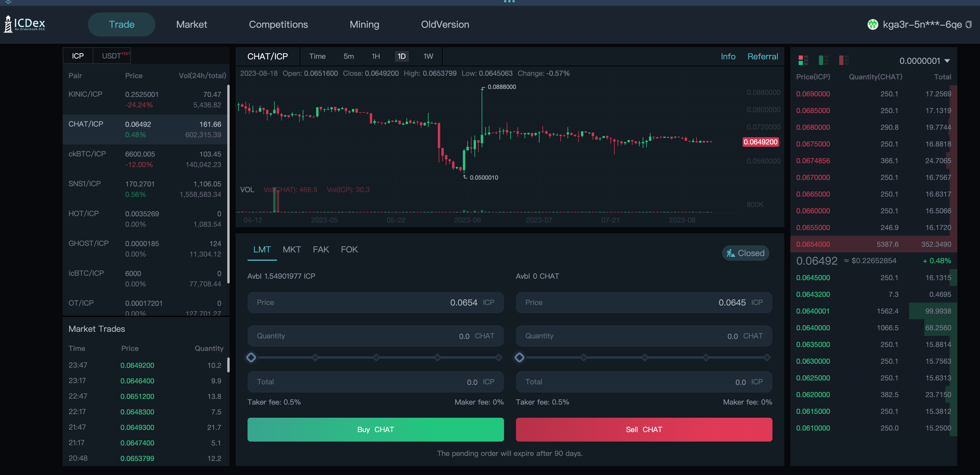Viewport: 980px width, 475px height.
Task: Open the Trade page
Action: (x=121, y=24)
